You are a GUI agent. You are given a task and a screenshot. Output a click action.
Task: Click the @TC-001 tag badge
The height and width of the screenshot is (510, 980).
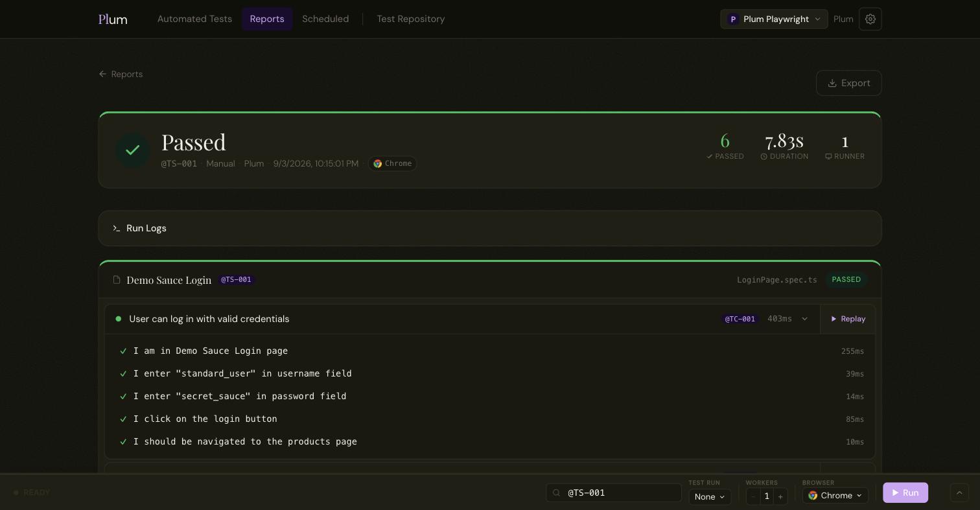pyautogui.click(x=740, y=319)
